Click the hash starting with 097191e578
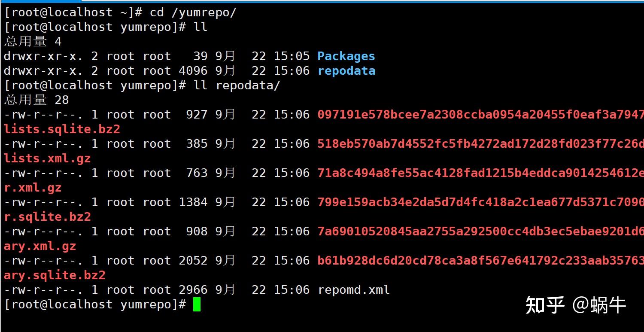The height and width of the screenshot is (332, 644). click(x=481, y=115)
